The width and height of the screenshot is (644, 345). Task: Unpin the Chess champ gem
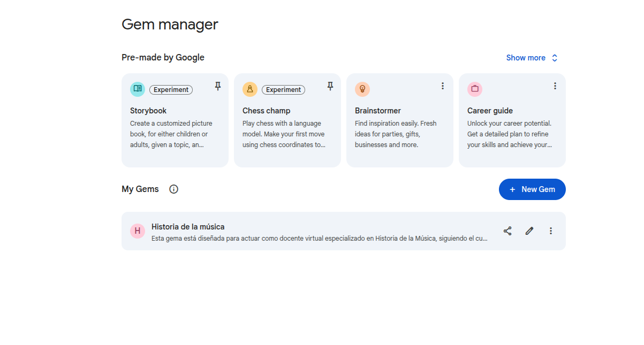coord(330,86)
